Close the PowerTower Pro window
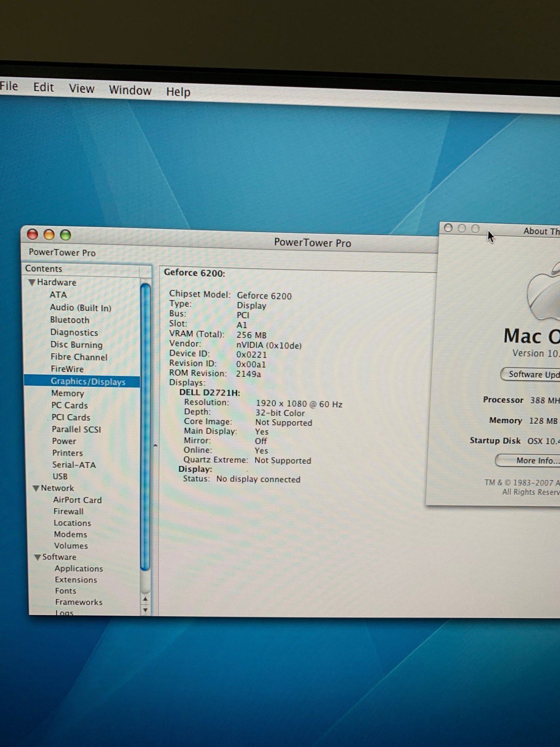 [x=33, y=234]
